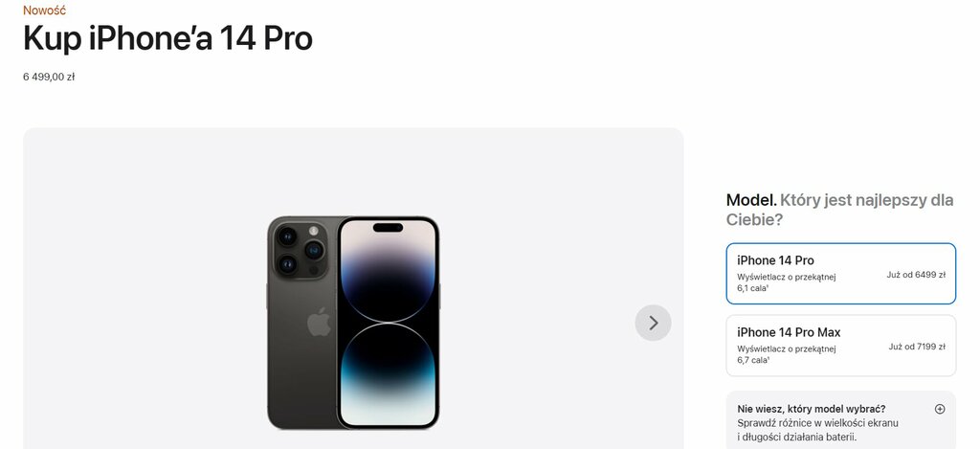Expand the plus icon beside model help
980x449 pixels.
(x=940, y=409)
